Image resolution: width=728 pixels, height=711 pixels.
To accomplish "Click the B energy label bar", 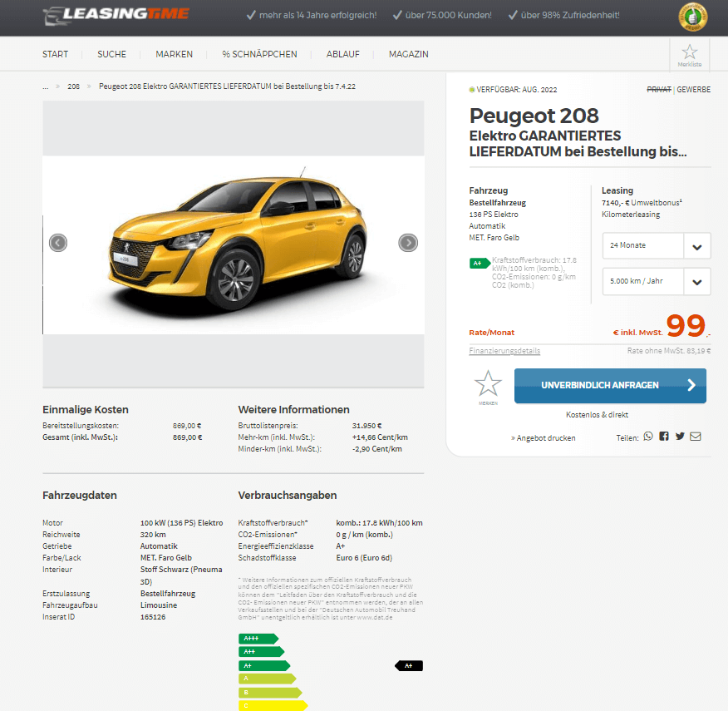I will (x=270, y=693).
